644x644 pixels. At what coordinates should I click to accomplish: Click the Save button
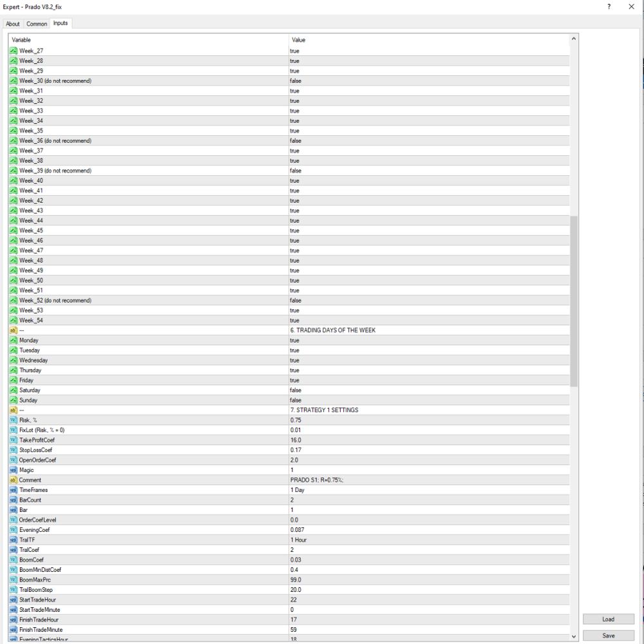click(609, 636)
